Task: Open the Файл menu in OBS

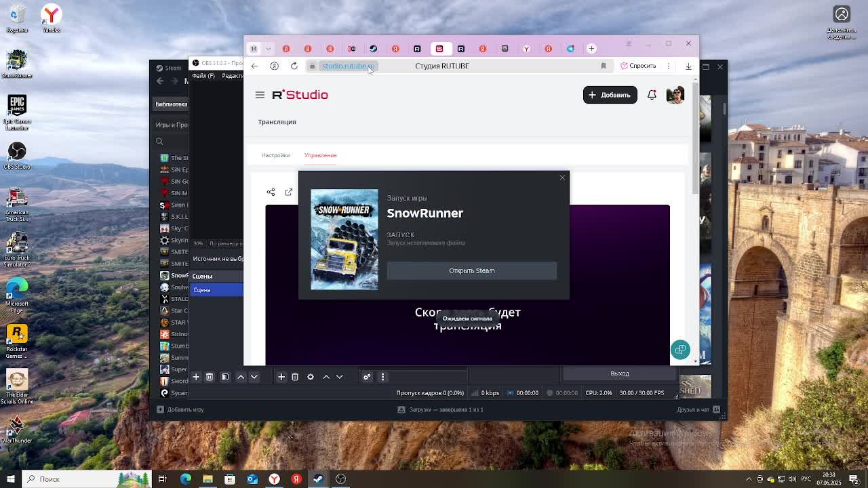Action: [x=203, y=76]
